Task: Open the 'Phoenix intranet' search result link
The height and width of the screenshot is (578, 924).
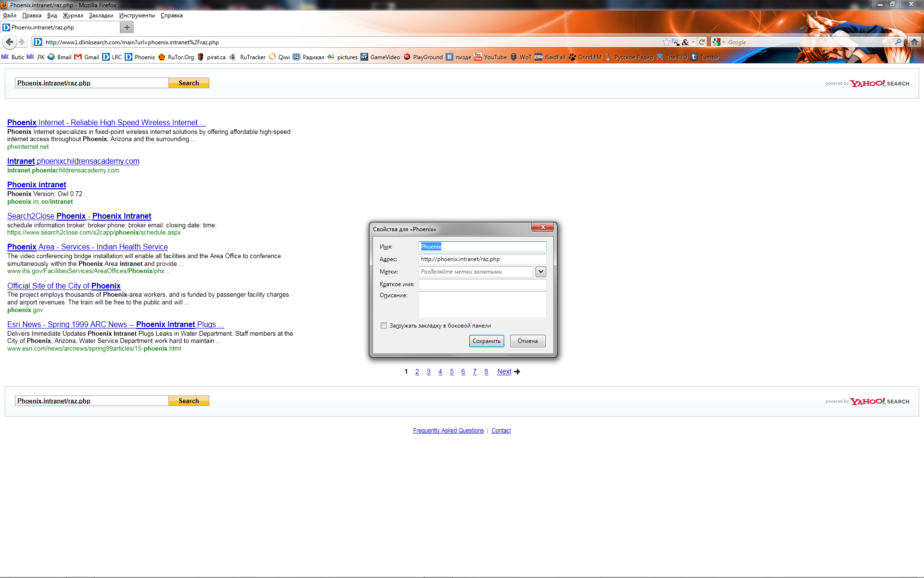Action: (x=37, y=184)
